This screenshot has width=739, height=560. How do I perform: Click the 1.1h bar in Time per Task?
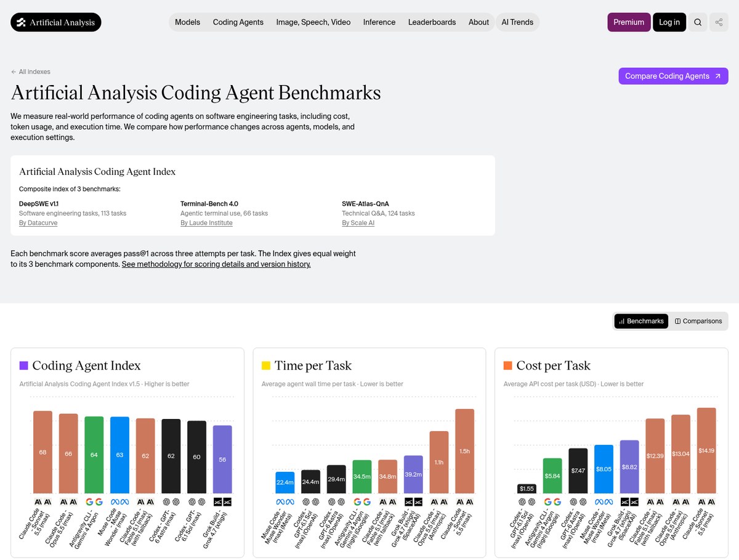click(x=439, y=462)
